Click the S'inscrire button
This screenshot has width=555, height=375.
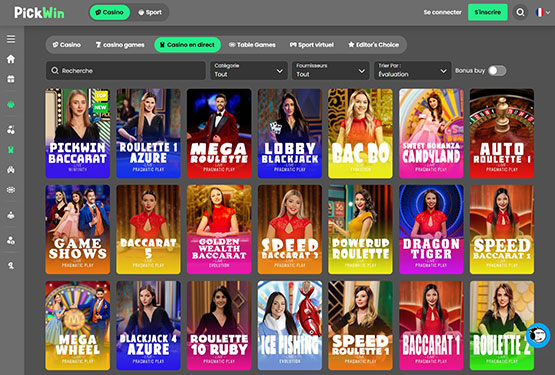[x=487, y=12]
